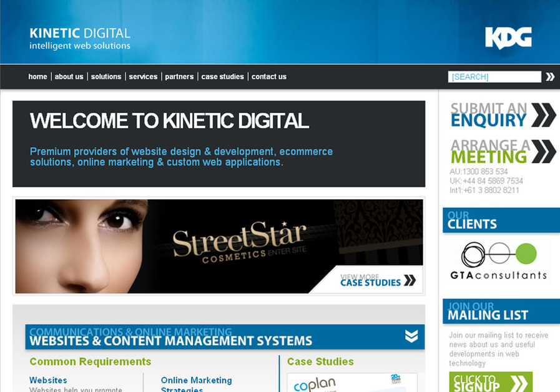
Task: Click the OUR CLIENTS heading bar
Action: tap(501, 220)
